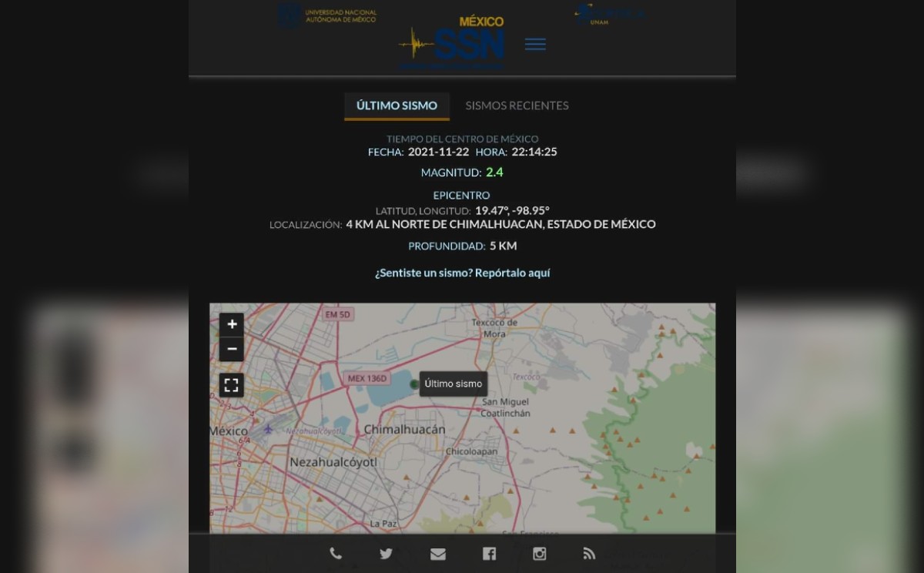Click the TIEMPO DEL CENTRO DE MÉXICO heading

pyautogui.click(x=462, y=139)
